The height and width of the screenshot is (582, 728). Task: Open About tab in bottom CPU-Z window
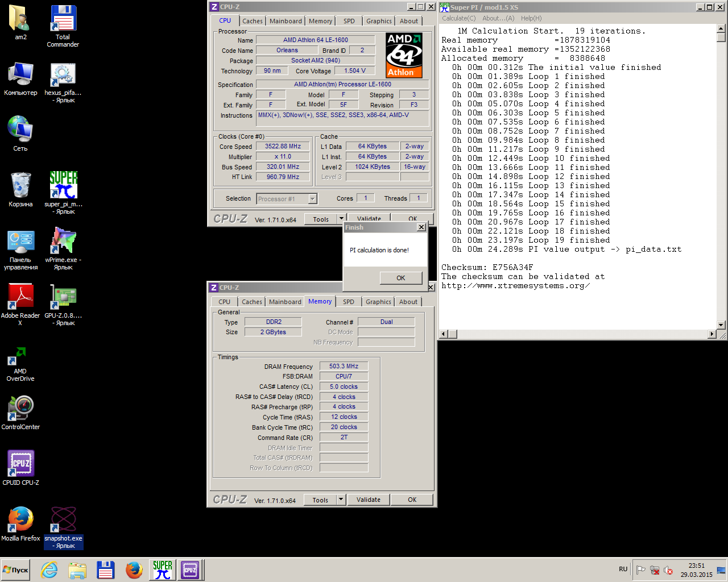(x=408, y=302)
